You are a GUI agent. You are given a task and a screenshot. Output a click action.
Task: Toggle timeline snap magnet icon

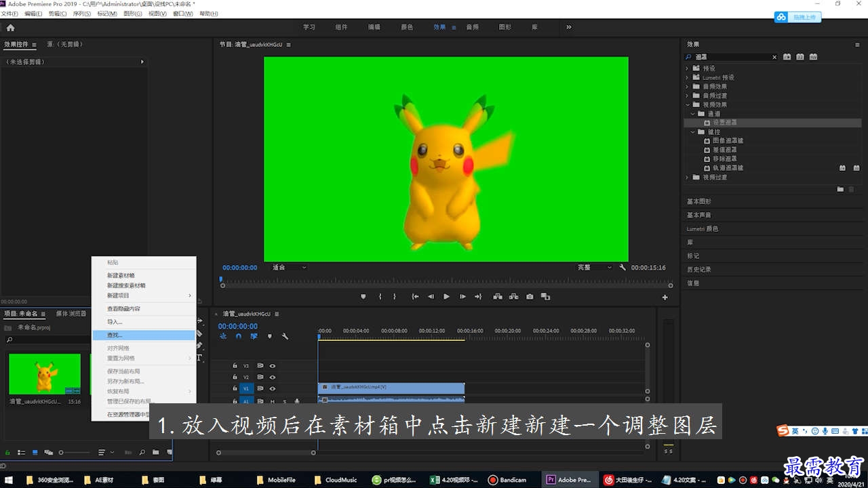point(239,336)
